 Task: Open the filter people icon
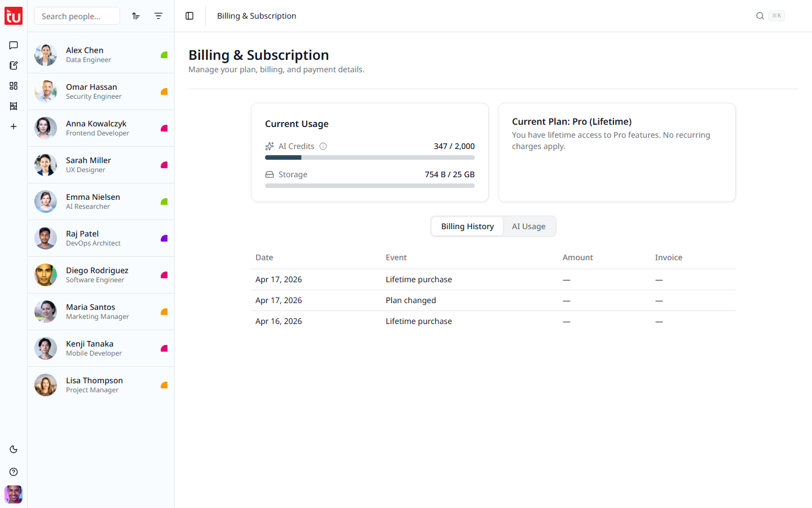pos(158,16)
